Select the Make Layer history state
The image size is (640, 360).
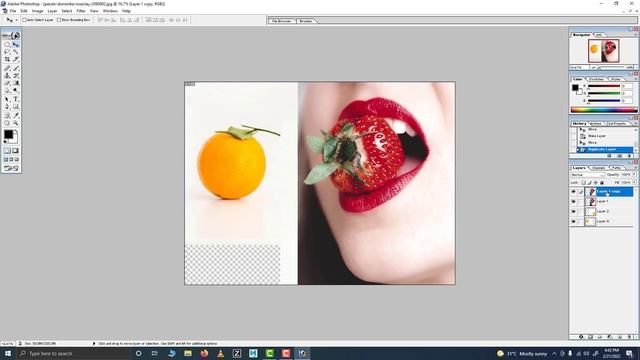pyautogui.click(x=605, y=136)
